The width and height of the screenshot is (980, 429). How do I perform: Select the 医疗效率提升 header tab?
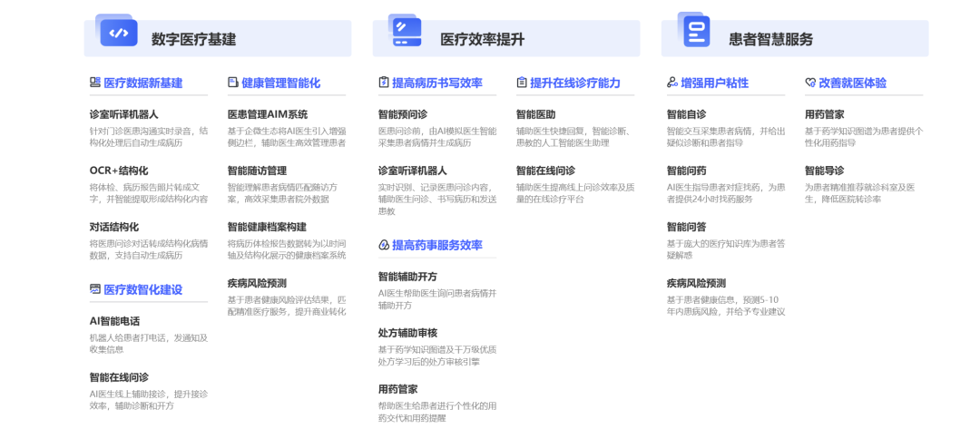pyautogui.click(x=482, y=39)
